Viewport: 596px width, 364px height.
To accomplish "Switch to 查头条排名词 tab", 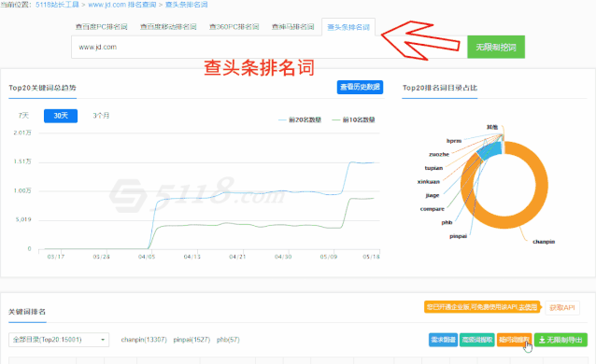I will click(x=348, y=27).
